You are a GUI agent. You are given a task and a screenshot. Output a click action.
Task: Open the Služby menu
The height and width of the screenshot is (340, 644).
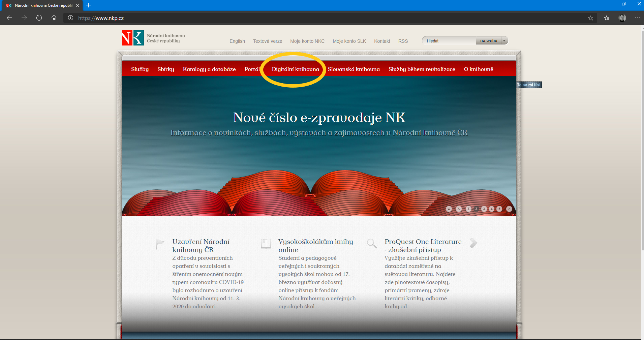[x=140, y=69]
